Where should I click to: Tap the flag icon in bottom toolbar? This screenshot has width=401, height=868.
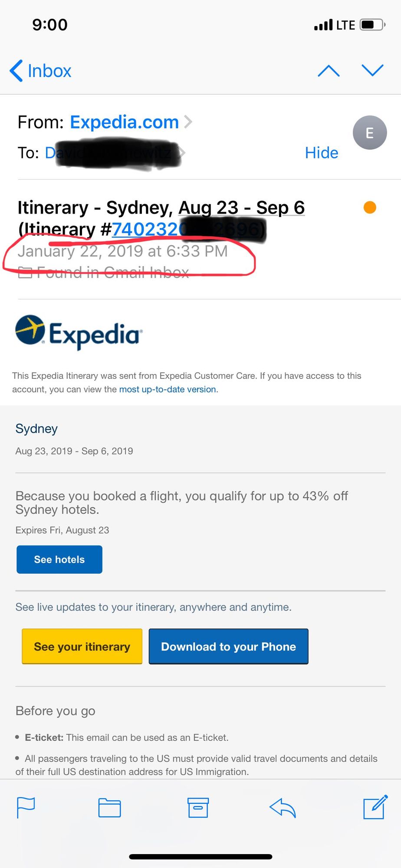(26, 808)
